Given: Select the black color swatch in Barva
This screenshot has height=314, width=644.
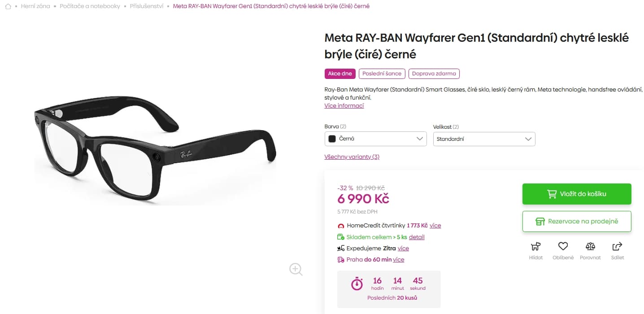Looking at the screenshot, I should (332, 139).
